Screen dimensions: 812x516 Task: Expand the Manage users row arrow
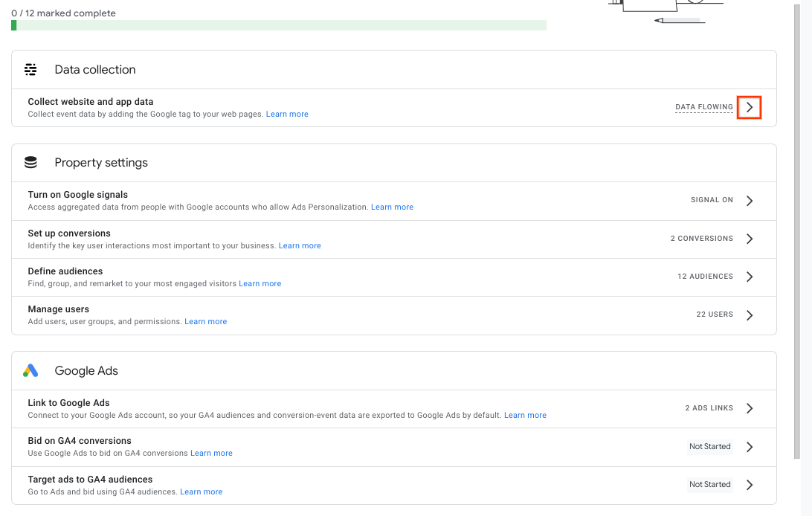pos(750,315)
